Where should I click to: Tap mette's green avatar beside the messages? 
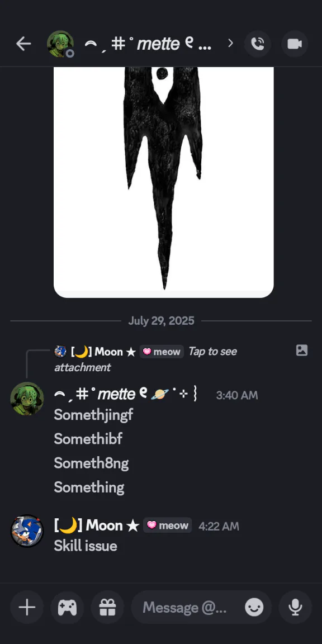tap(27, 399)
